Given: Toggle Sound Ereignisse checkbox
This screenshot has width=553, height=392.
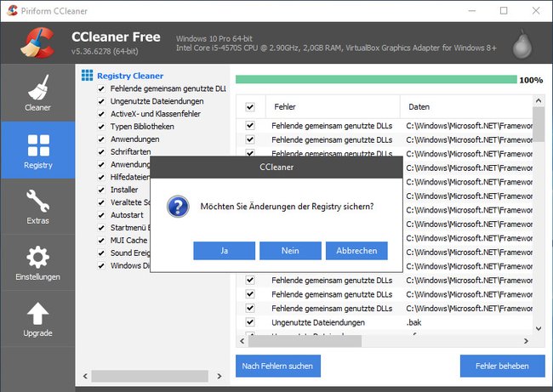Looking at the screenshot, I should (x=101, y=253).
